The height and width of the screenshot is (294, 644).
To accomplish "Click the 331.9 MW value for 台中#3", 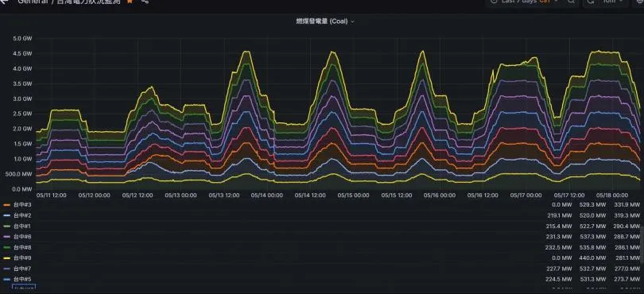I will tap(627, 204).
